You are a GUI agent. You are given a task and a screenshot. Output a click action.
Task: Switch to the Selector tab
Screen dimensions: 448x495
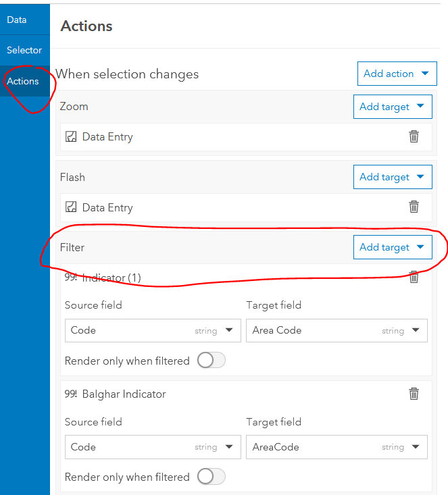(x=24, y=50)
